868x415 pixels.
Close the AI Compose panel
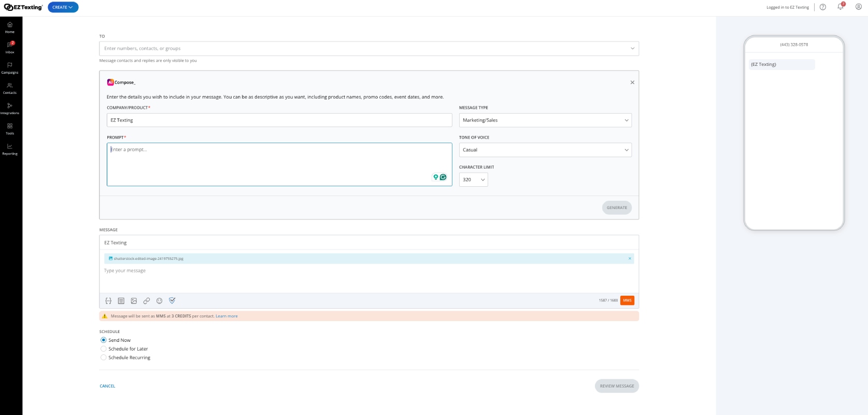(x=632, y=82)
